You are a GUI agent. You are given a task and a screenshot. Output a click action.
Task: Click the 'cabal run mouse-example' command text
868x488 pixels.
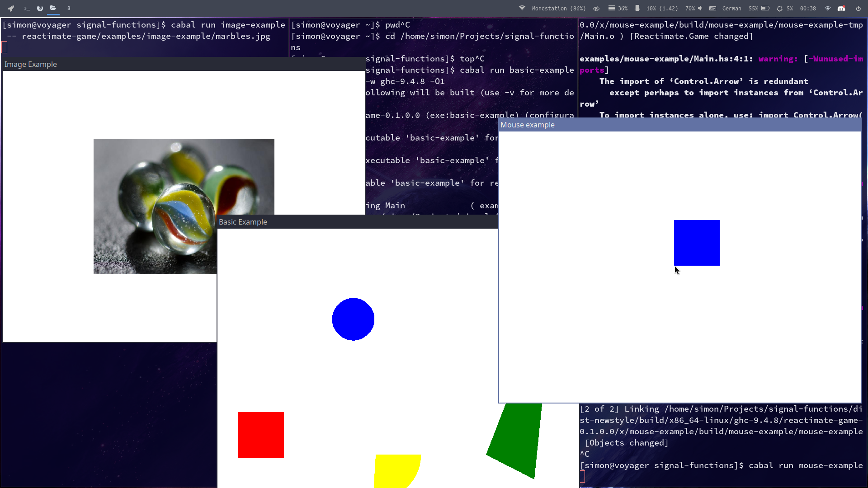tap(806, 465)
